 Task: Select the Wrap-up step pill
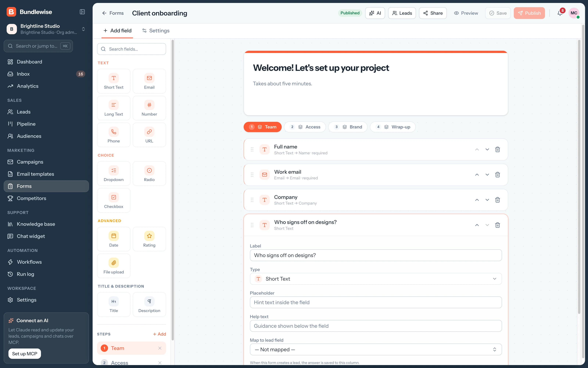(x=393, y=127)
